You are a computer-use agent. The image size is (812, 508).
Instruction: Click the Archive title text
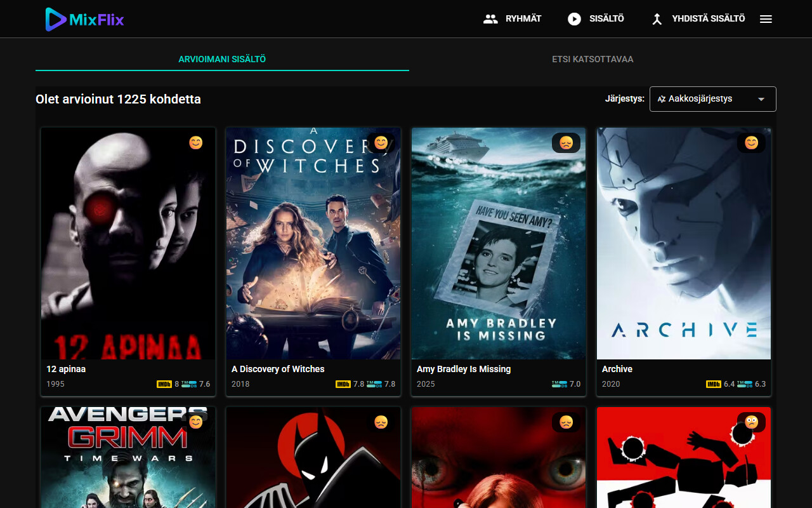click(617, 369)
